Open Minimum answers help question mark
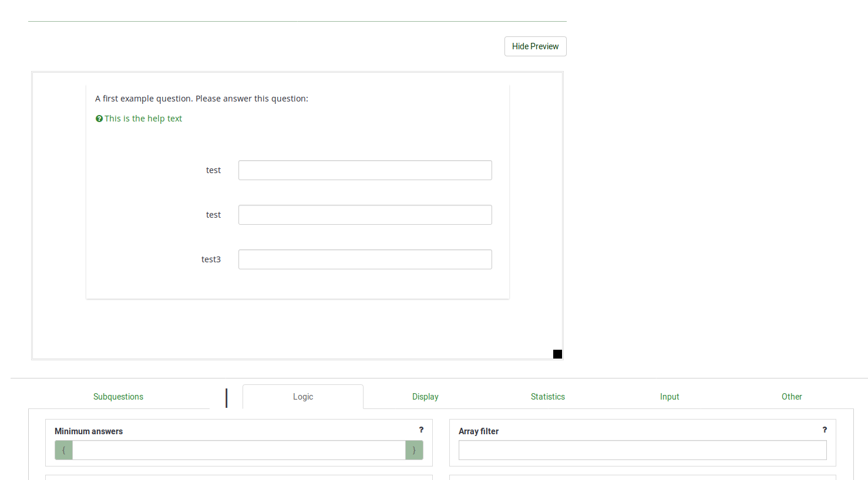The width and height of the screenshot is (868, 480). coord(421,430)
